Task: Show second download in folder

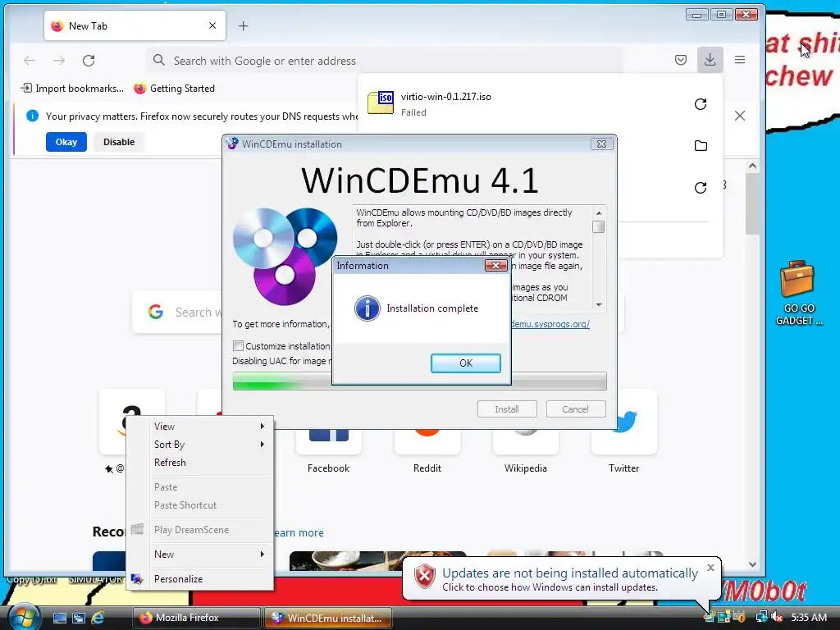Action: pos(701,146)
